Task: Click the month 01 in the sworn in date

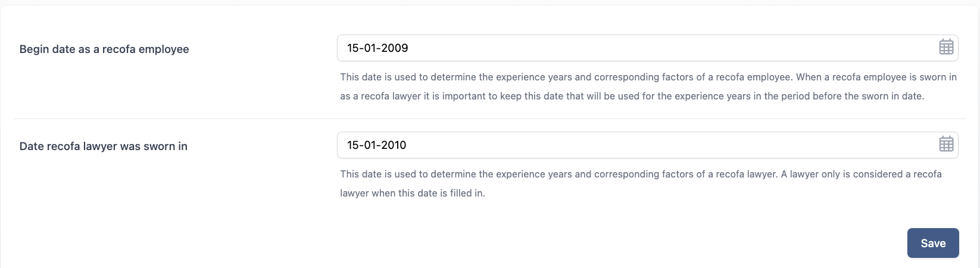Action: point(369,145)
